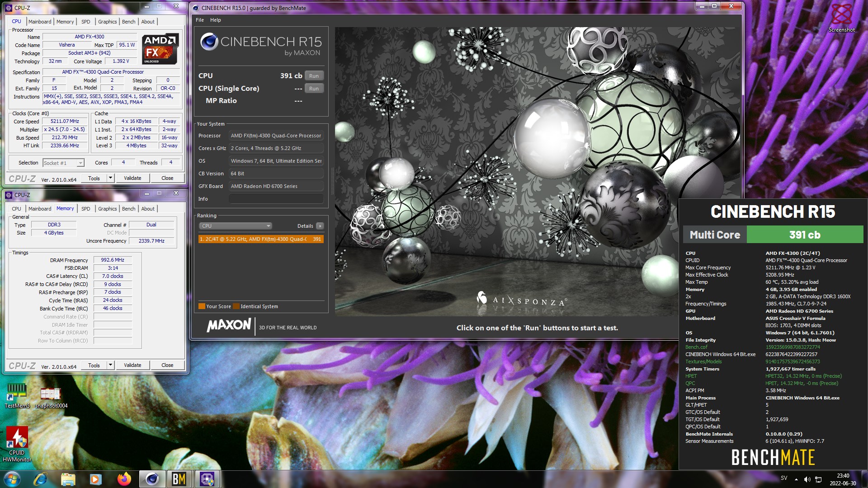Viewport: 868px width, 488px height.
Task: Click the green 391 cb Multi Core score
Action: 805,235
